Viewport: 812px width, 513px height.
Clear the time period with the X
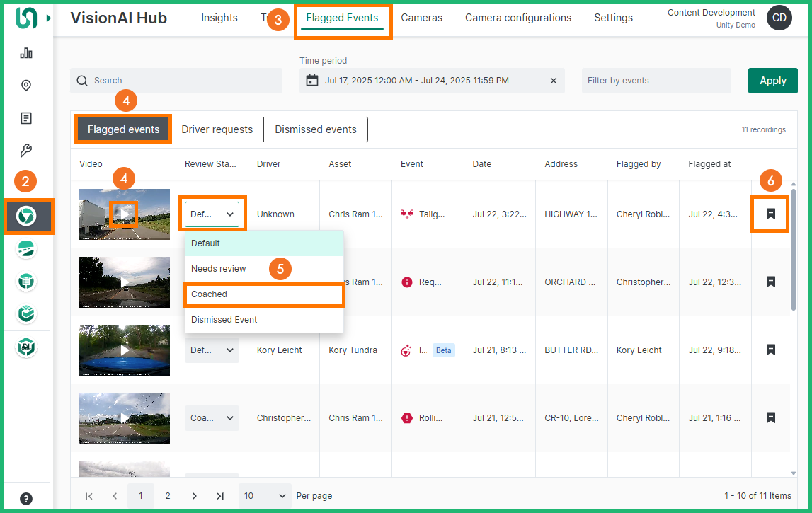coord(554,81)
